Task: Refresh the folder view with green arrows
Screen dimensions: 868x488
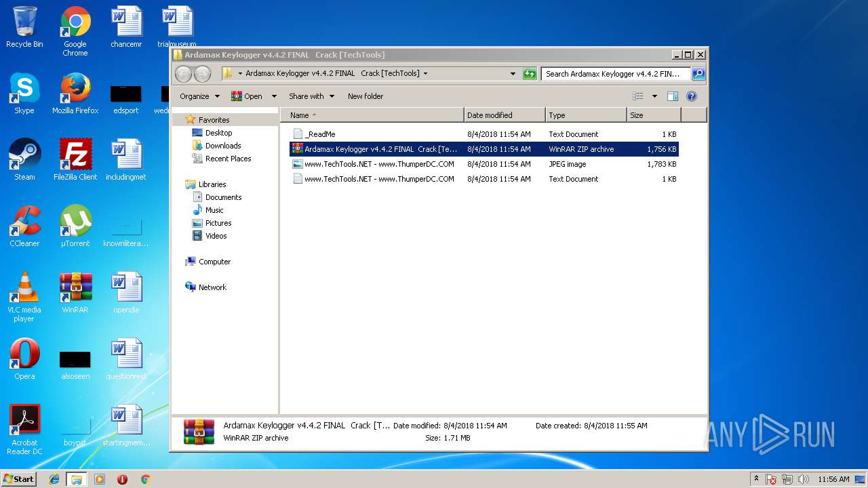Action: 530,73
